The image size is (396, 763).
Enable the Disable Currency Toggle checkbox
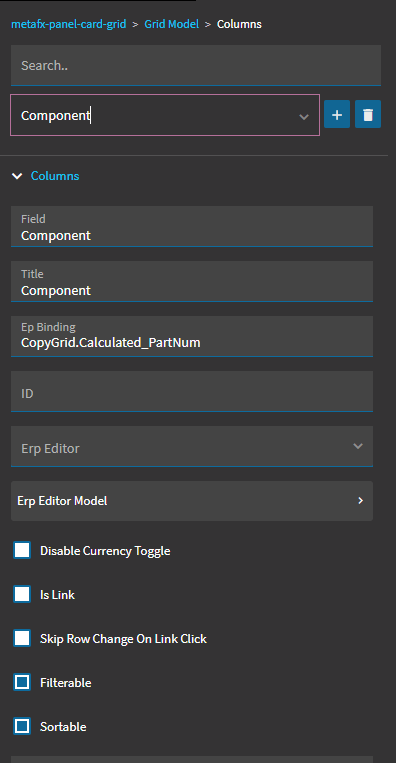coord(22,551)
